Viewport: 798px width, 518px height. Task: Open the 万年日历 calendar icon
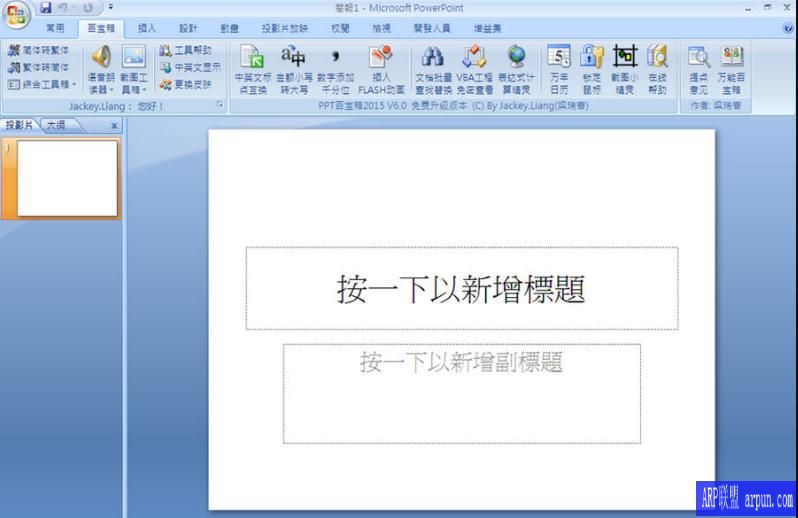pos(559,70)
